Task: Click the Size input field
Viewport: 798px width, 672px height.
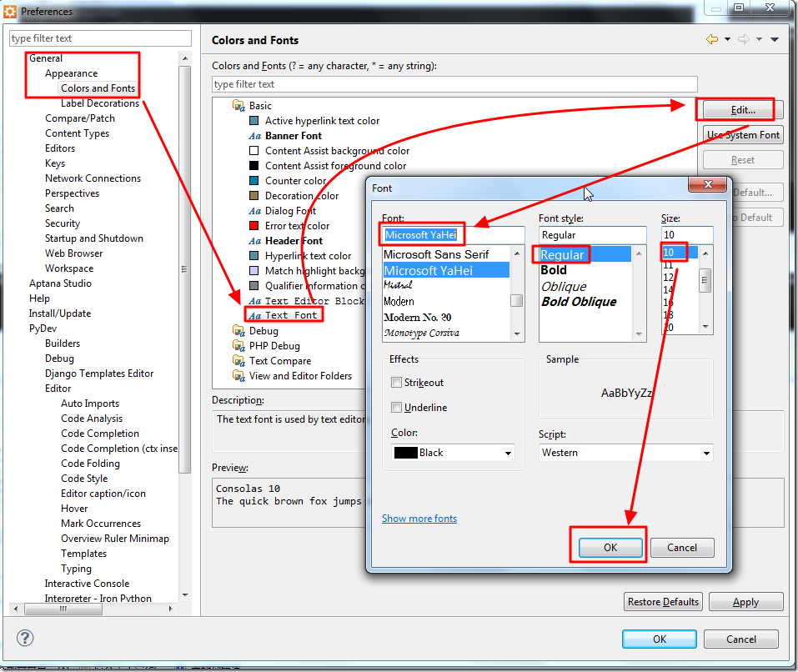Action: coord(687,235)
